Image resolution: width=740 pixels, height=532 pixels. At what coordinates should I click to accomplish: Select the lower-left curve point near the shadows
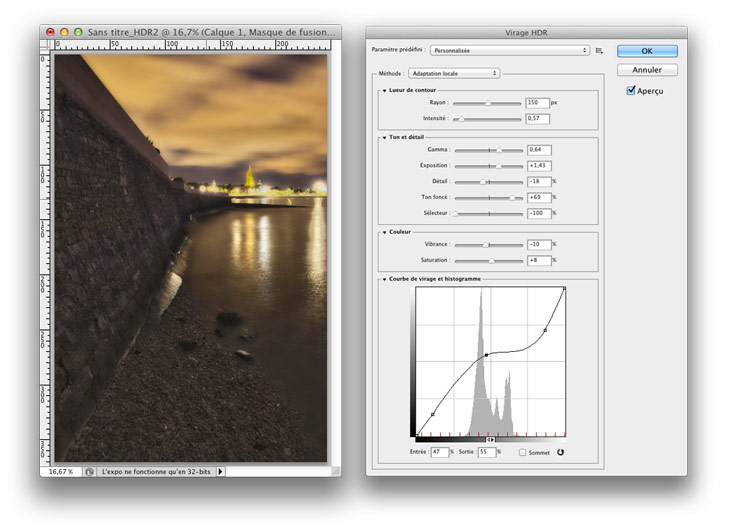point(433,414)
